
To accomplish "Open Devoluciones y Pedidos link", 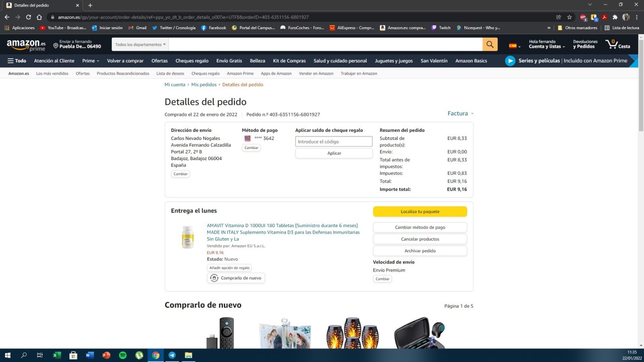I will (x=585, y=44).
